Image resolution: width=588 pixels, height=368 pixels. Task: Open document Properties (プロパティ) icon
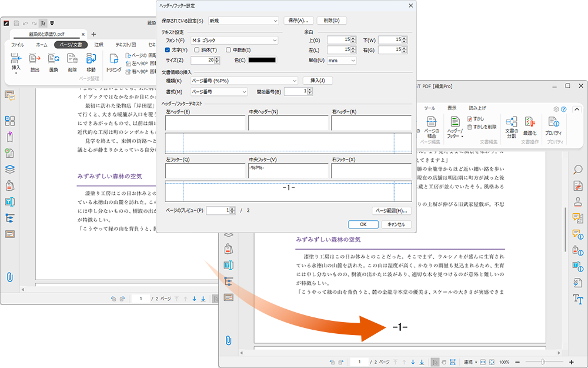point(554,122)
